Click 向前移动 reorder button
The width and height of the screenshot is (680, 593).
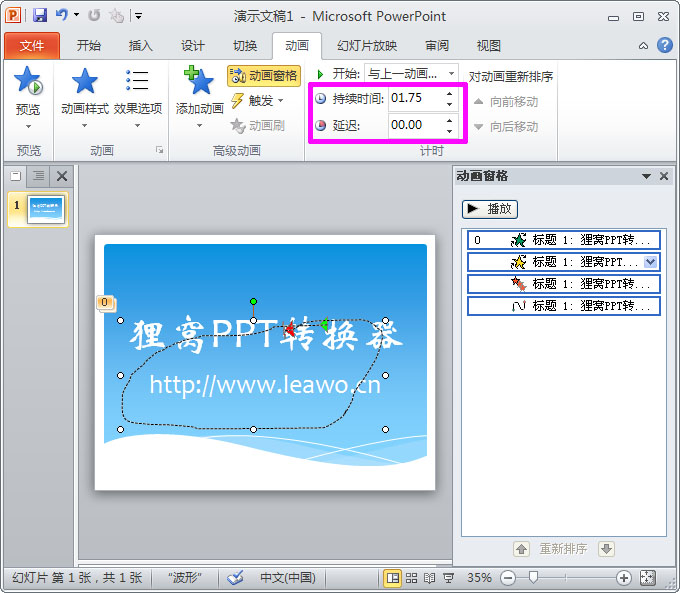(506, 102)
